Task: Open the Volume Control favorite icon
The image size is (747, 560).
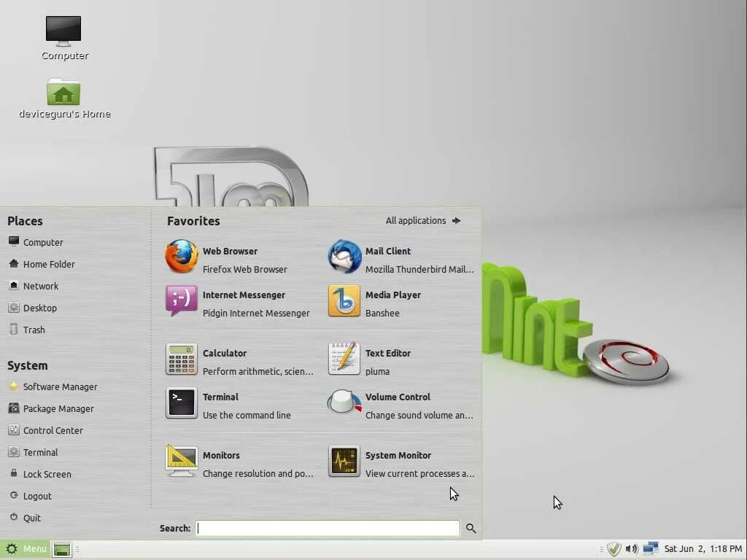Action: pos(344,402)
